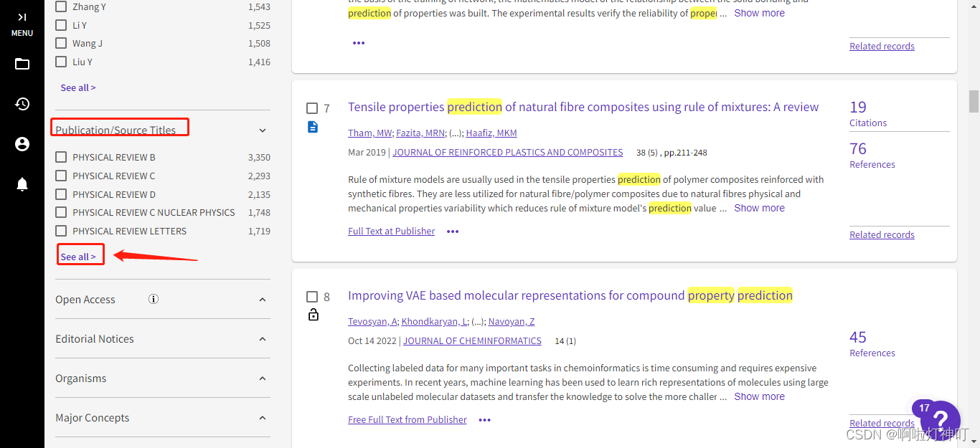Click the page vertical scrollbar thumb
This screenshot has height=448, width=980.
pos(974,101)
